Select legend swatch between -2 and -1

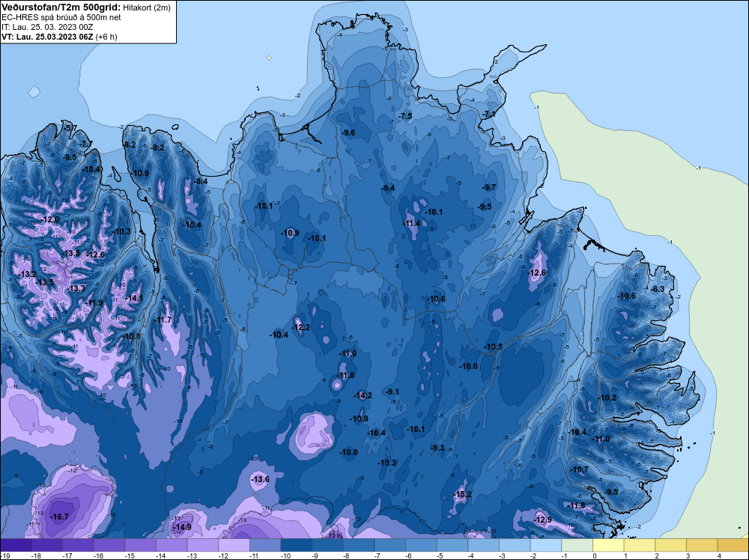click(x=546, y=545)
